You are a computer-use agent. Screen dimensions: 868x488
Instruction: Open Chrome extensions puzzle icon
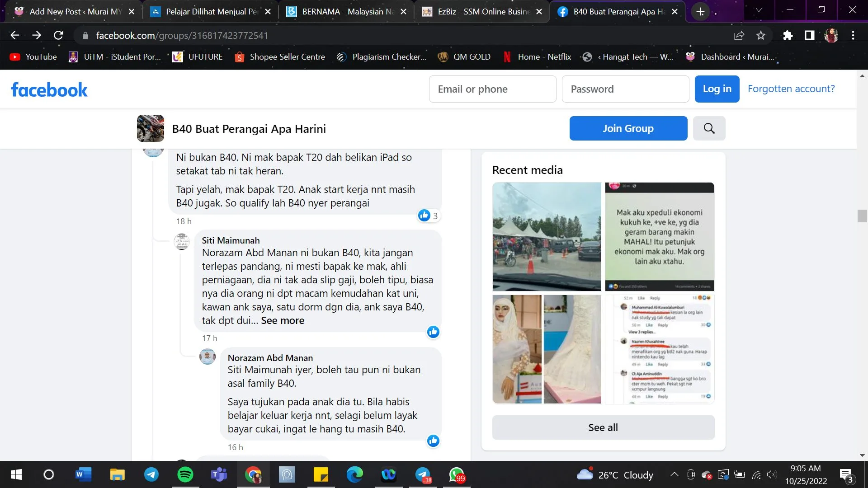[x=788, y=35]
